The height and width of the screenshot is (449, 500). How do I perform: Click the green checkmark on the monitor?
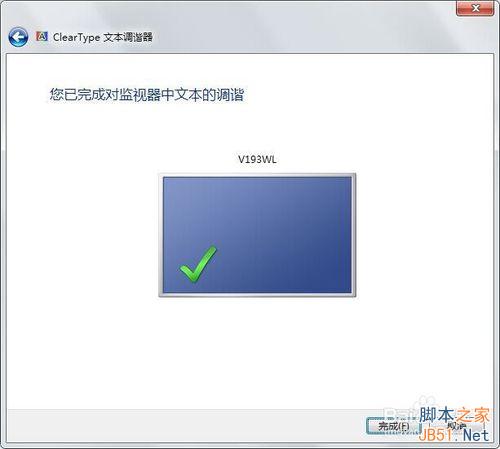click(198, 264)
